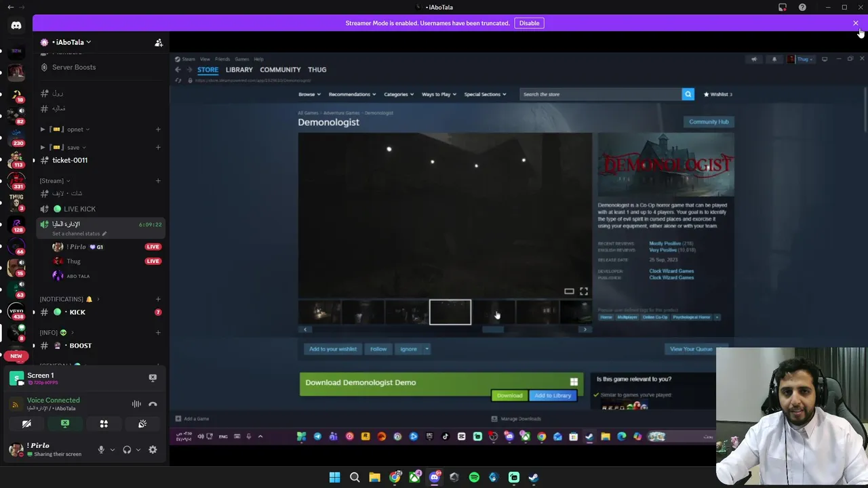
Task: Stop streaming Screen 1 icon
Action: point(153,378)
